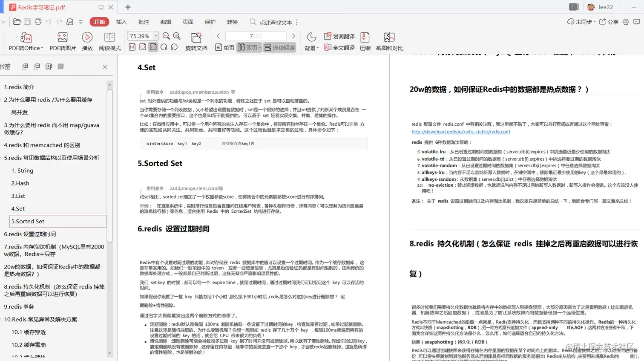Click the PDF转图片 conversion icon

point(62,41)
